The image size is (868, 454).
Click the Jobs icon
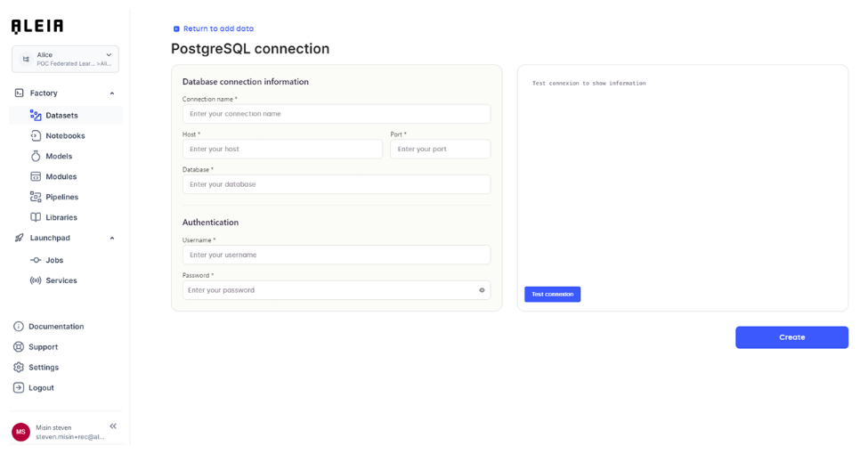point(36,260)
